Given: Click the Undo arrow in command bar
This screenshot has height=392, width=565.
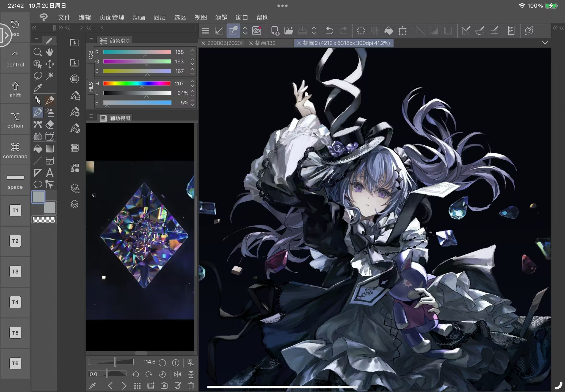Looking at the screenshot, I should point(329,30).
